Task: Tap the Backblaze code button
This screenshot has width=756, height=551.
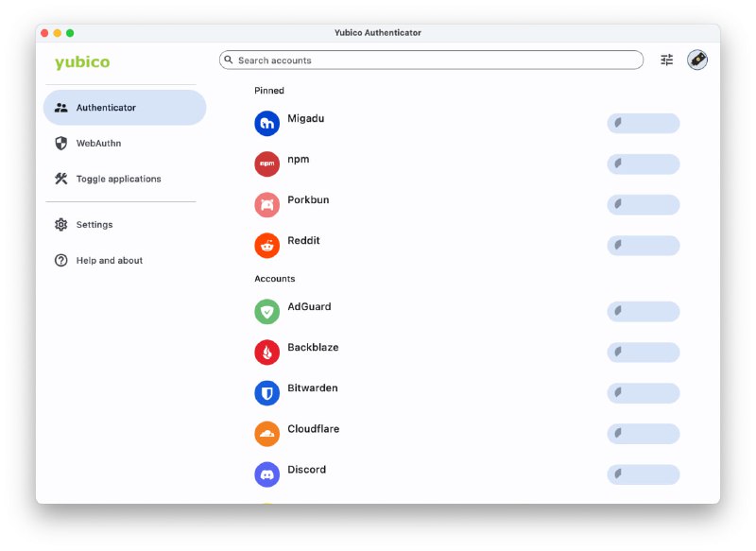Action: pos(644,353)
